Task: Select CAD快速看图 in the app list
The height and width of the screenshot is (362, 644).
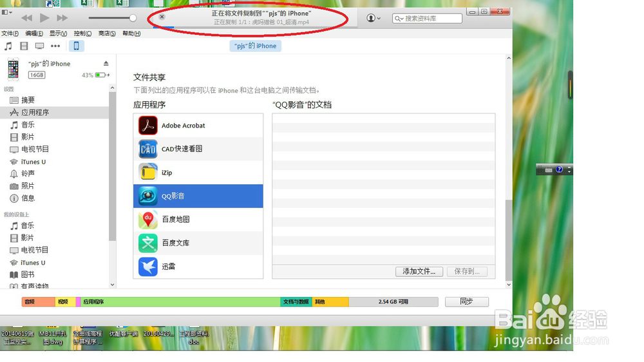Action: pos(198,149)
